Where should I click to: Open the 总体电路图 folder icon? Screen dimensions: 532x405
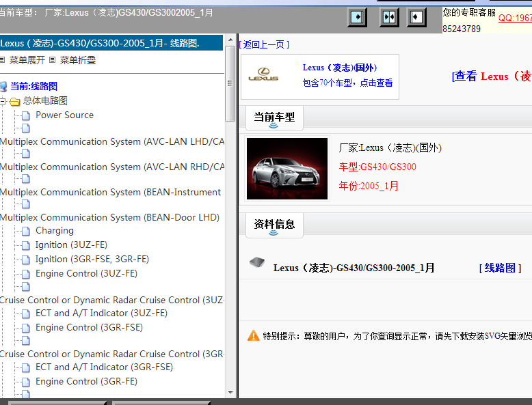pyautogui.click(x=14, y=101)
